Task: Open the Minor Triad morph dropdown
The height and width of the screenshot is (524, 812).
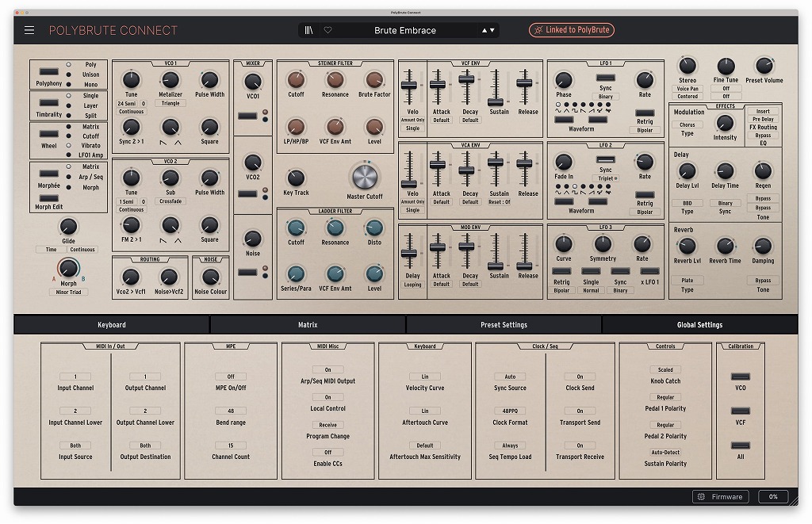Action: coord(68,293)
